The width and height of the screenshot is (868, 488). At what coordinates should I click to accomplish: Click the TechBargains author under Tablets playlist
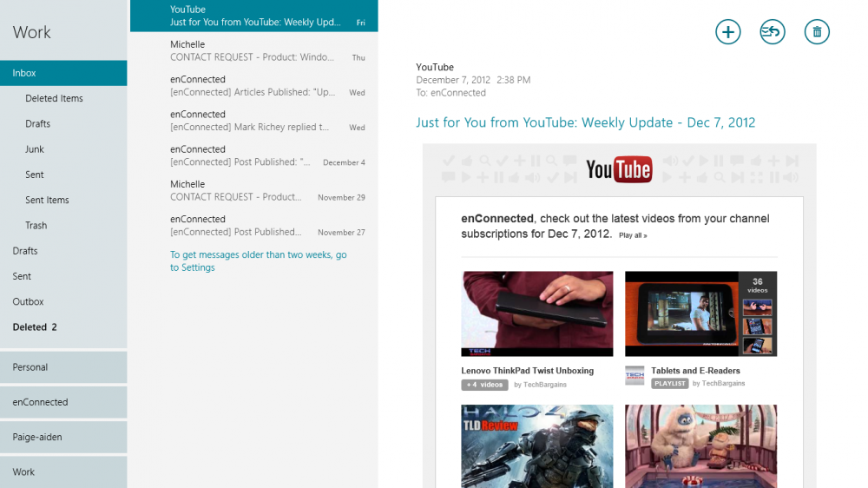click(723, 383)
